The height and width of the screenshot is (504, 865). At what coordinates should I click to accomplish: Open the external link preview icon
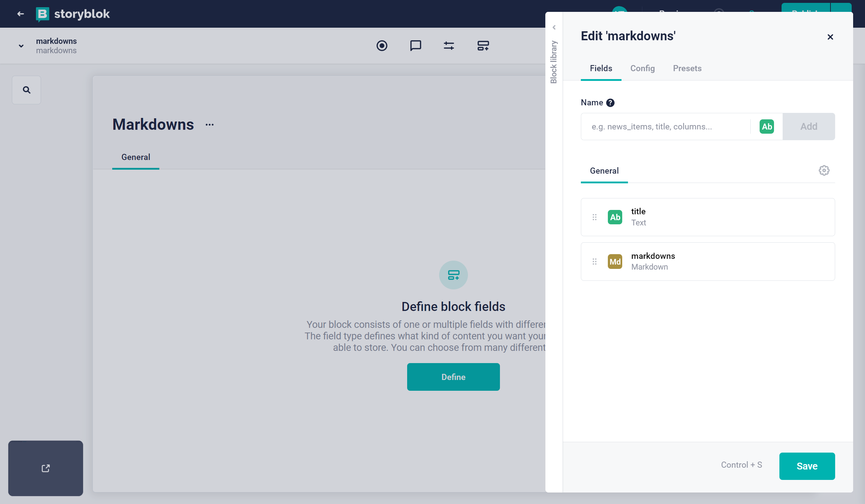pos(46,468)
